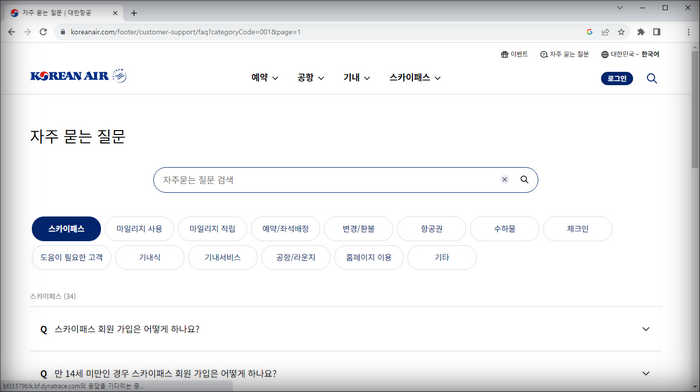Screen dimensions: 700x392
Task: Open the browser extensions puzzle icon
Action: click(x=641, y=32)
